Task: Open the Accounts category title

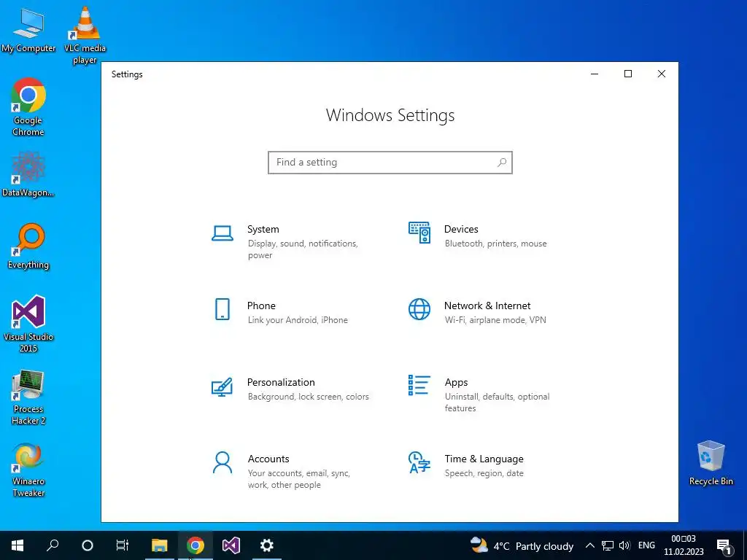Action: click(x=268, y=459)
